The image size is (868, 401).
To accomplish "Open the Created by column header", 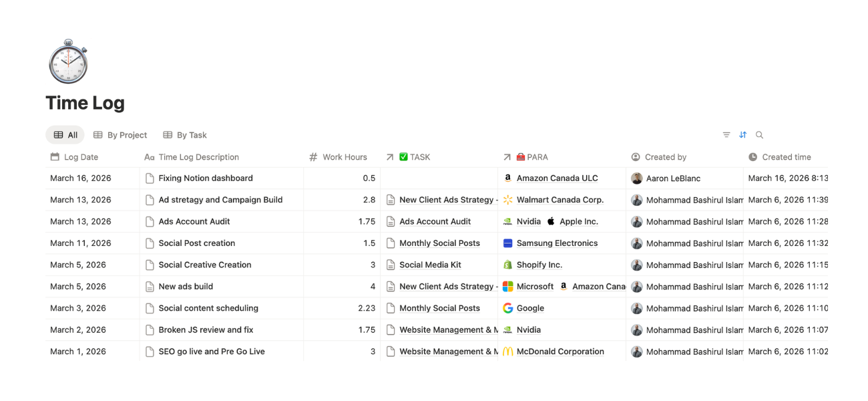I will click(685, 157).
